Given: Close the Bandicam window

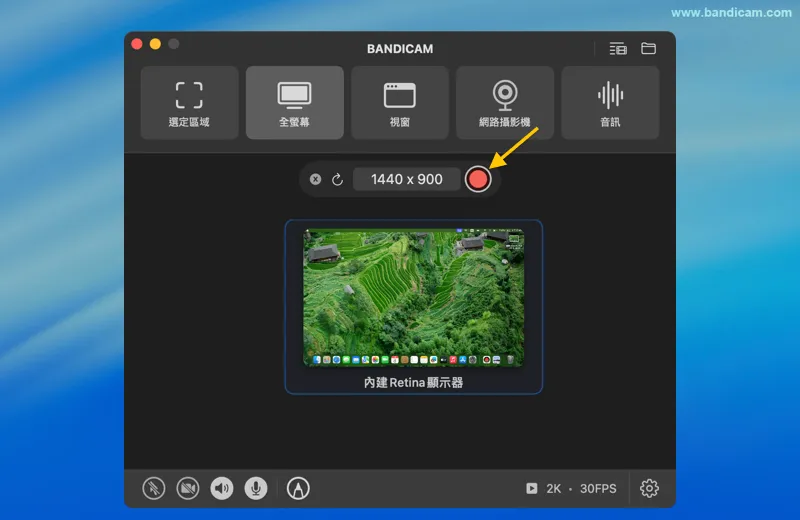Looking at the screenshot, I should tap(137, 44).
